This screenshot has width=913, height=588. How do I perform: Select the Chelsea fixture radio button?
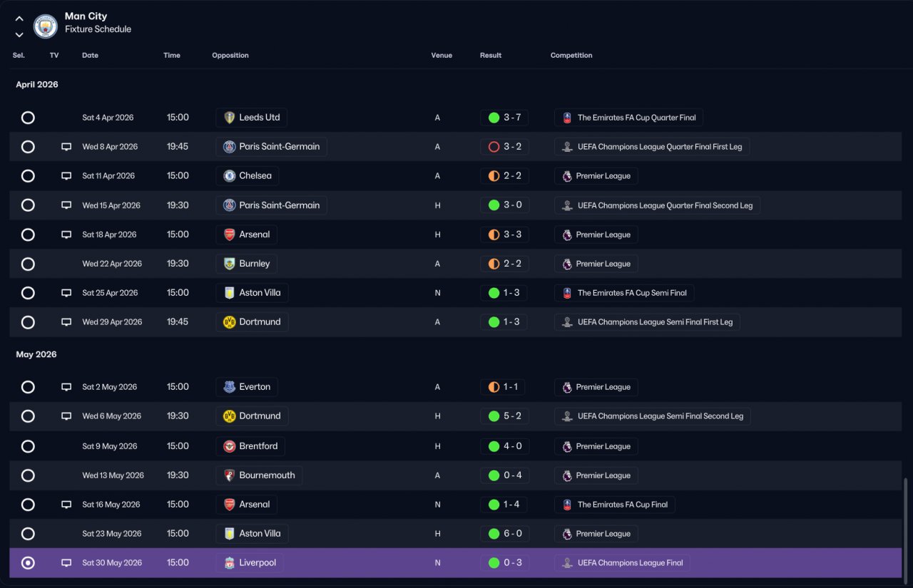pyautogui.click(x=28, y=176)
